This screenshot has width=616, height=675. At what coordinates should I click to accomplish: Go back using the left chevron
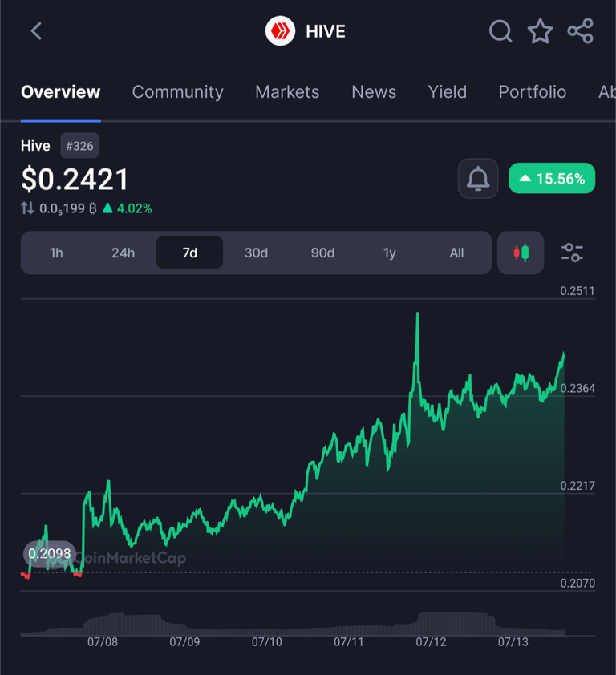[x=37, y=31]
